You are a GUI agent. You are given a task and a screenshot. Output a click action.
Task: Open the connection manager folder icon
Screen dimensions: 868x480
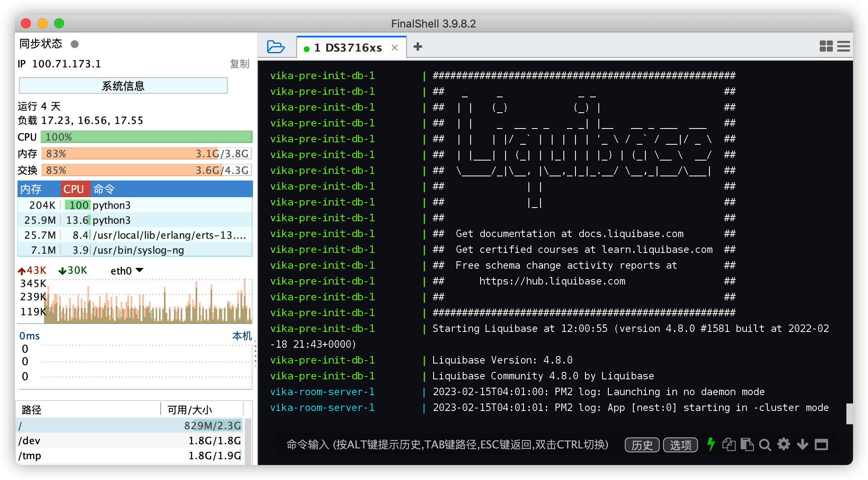[x=275, y=47]
